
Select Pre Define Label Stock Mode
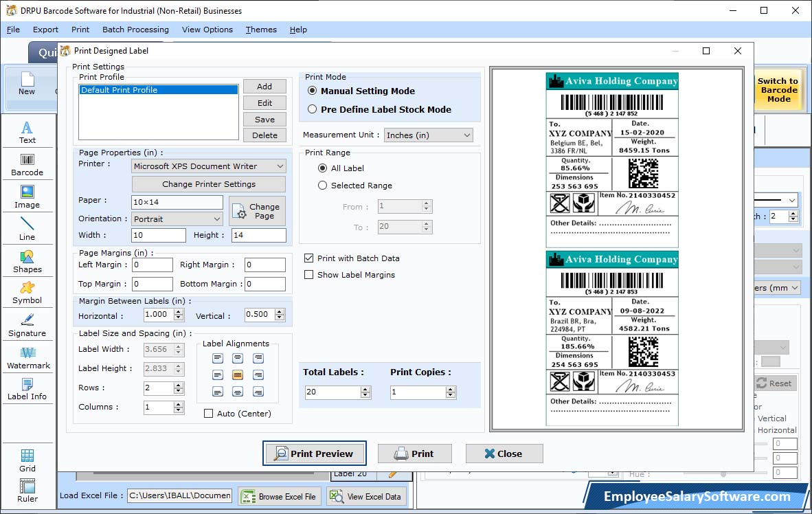(x=313, y=109)
